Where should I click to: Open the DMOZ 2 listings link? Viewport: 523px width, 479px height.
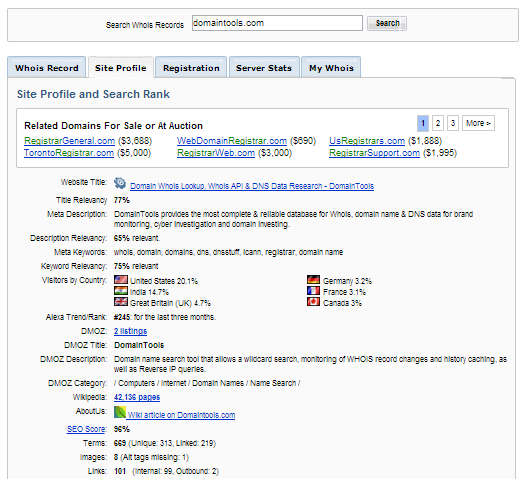click(x=130, y=331)
